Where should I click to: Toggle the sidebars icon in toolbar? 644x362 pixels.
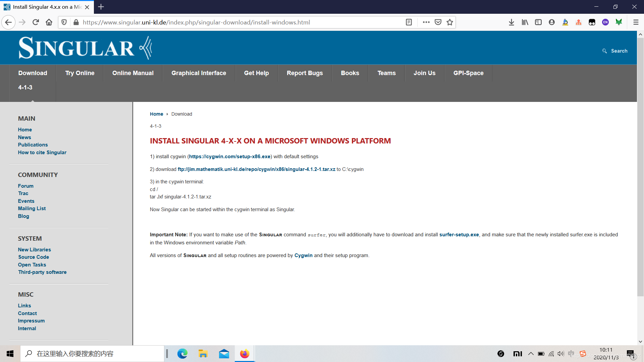point(538,22)
